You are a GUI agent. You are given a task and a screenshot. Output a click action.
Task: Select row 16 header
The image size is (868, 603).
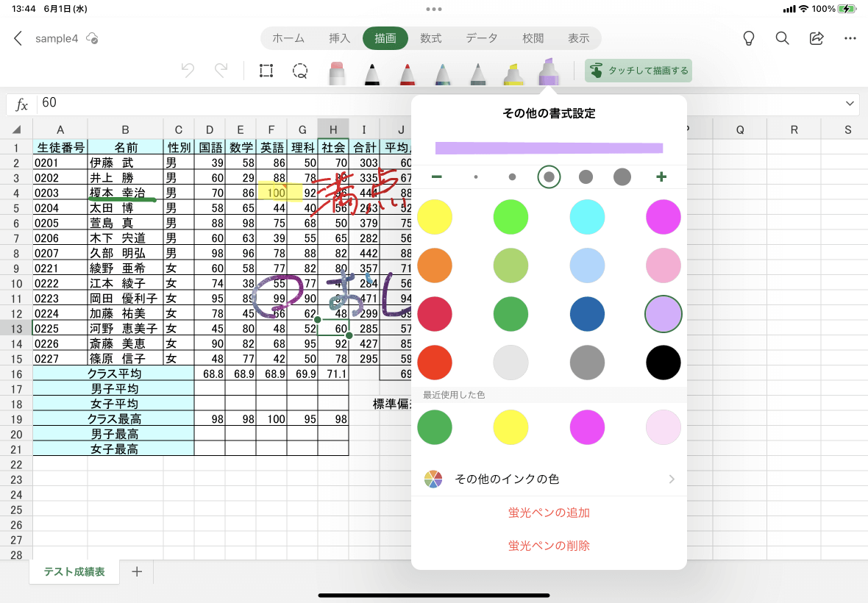(17, 374)
